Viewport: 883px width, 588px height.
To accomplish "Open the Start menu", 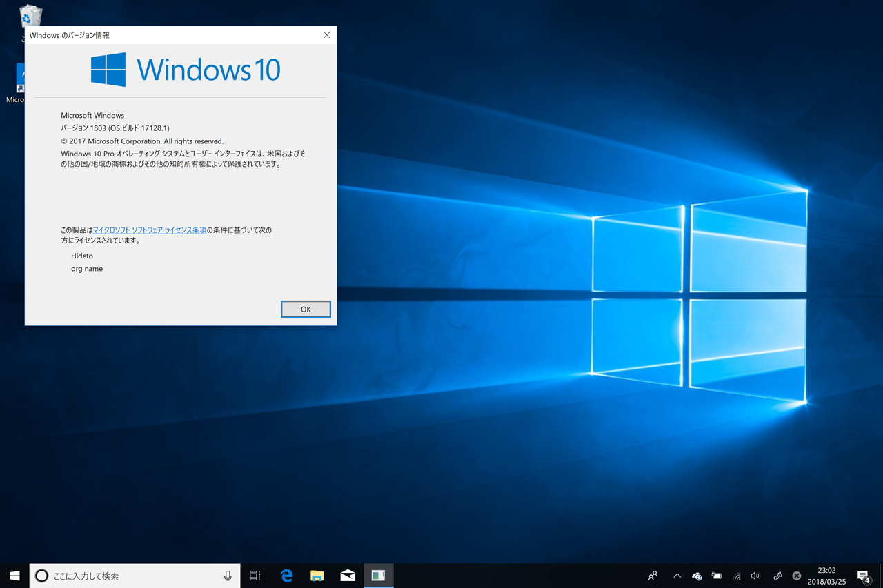I will pos(14,576).
